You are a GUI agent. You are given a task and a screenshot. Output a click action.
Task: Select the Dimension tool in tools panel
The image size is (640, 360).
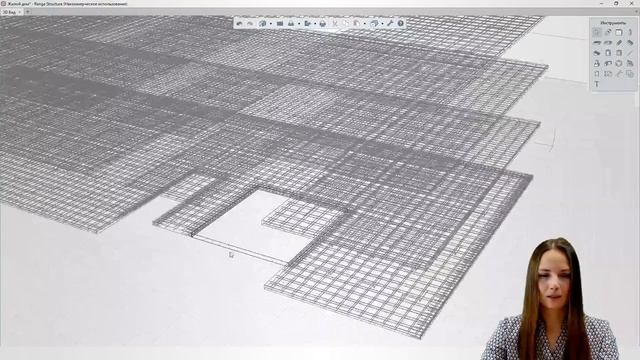(608, 74)
